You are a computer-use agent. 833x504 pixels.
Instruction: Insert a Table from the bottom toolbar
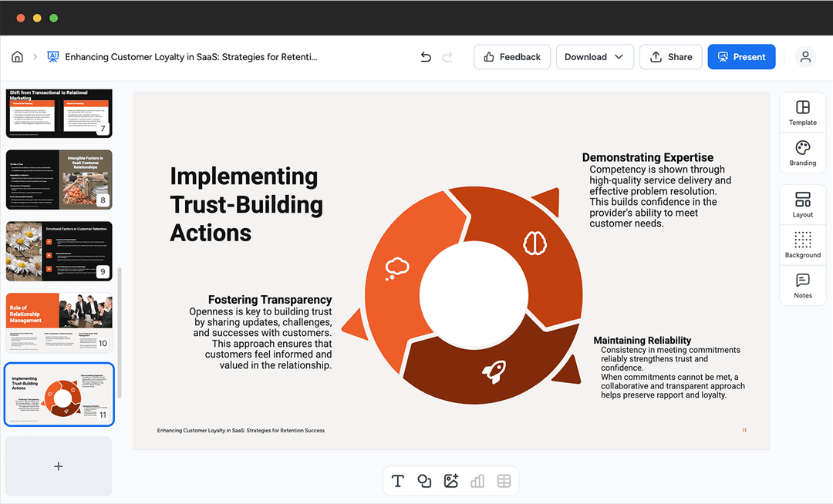point(504,480)
